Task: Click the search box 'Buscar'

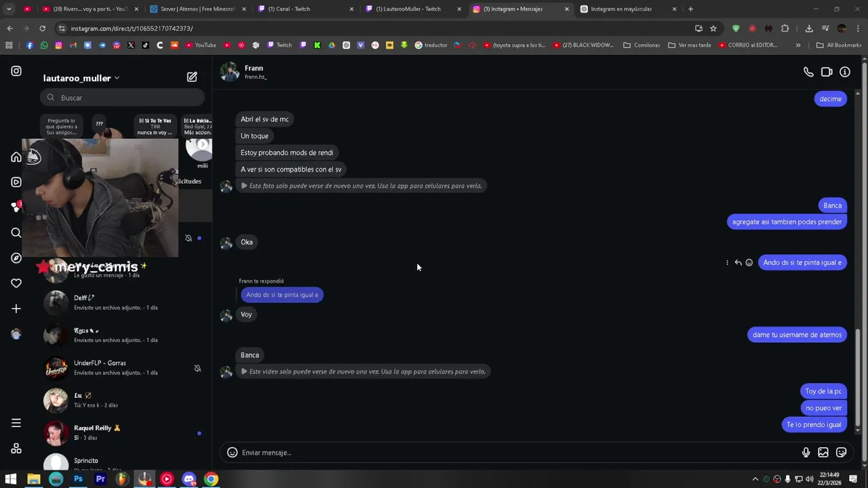Action: (122, 98)
